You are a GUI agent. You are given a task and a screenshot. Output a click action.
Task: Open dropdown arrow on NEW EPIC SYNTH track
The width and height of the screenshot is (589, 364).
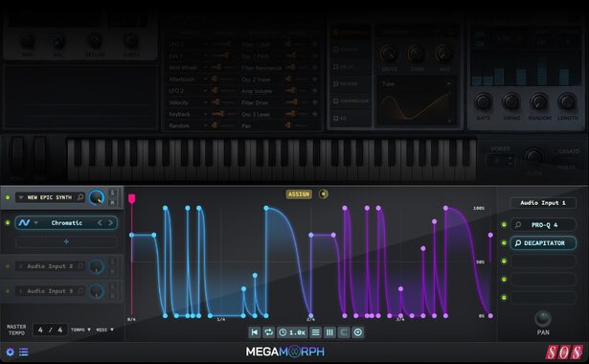(x=21, y=197)
